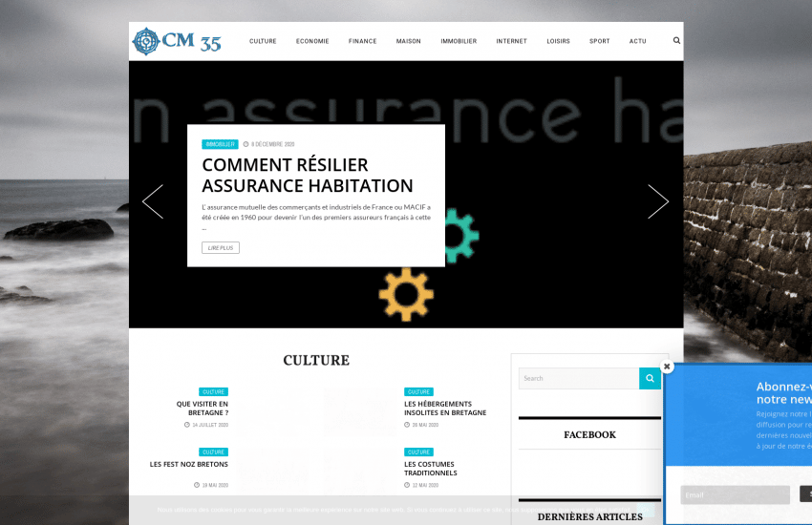Click the '8 décembre 2020' slider date

pyautogui.click(x=273, y=144)
